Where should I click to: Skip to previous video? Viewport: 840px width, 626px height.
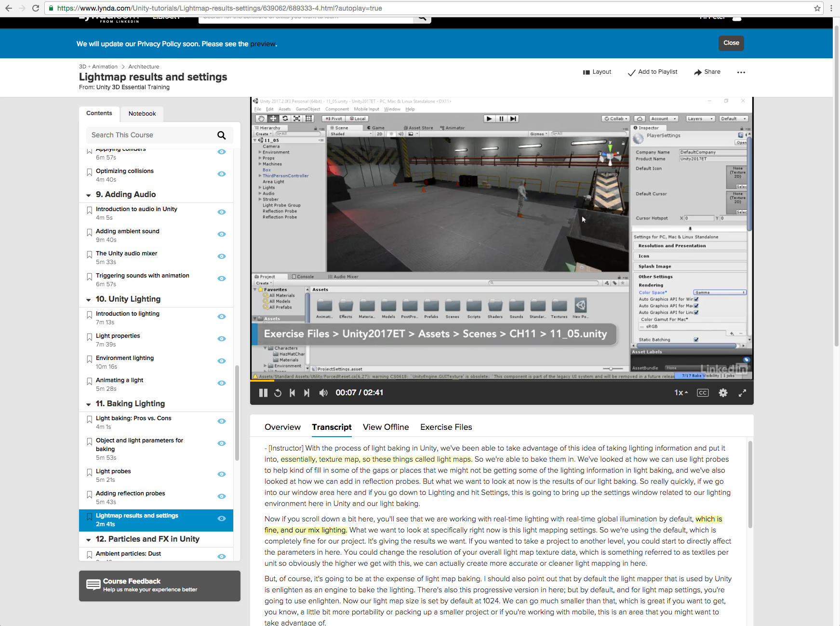[292, 393]
